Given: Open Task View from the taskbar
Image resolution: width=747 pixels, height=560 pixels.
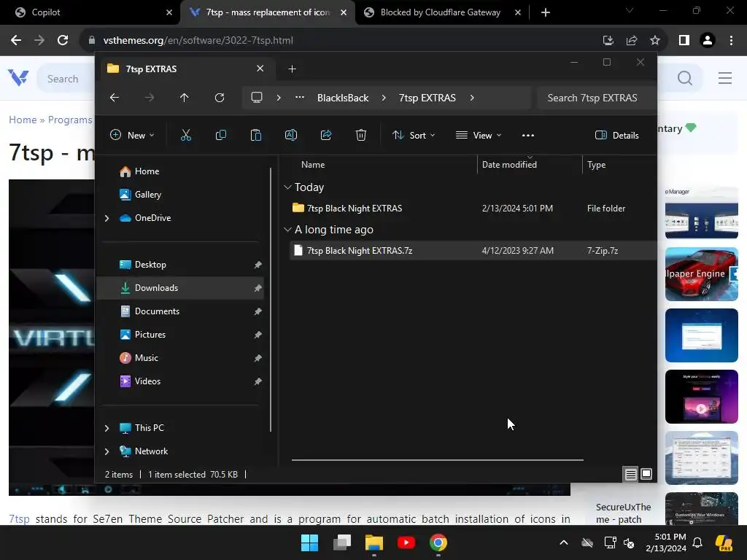Looking at the screenshot, I should (341, 542).
